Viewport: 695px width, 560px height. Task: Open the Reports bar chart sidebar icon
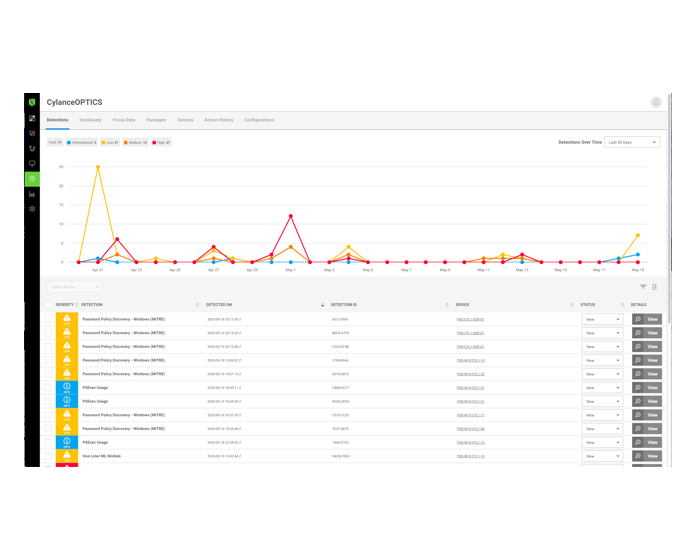click(x=32, y=194)
